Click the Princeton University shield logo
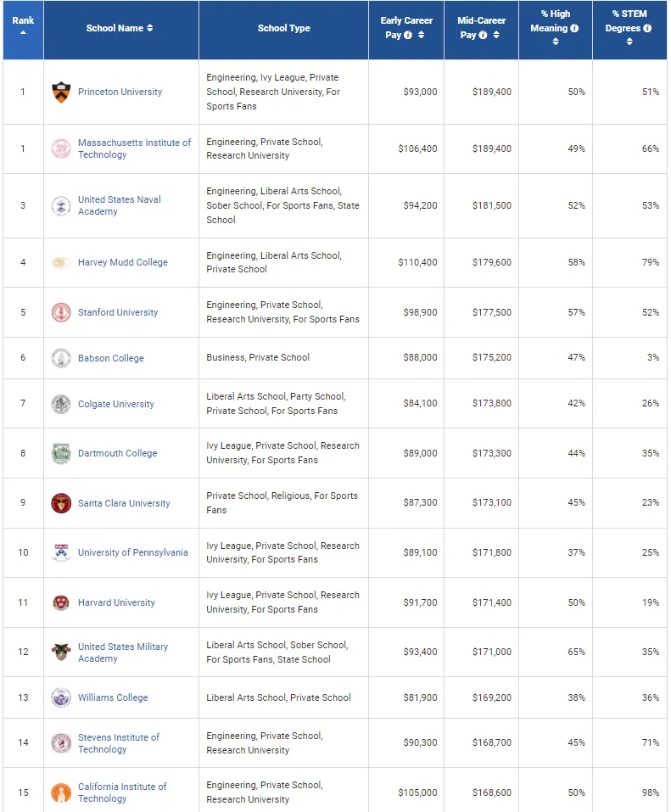The height and width of the screenshot is (812, 671). pyautogui.click(x=60, y=92)
